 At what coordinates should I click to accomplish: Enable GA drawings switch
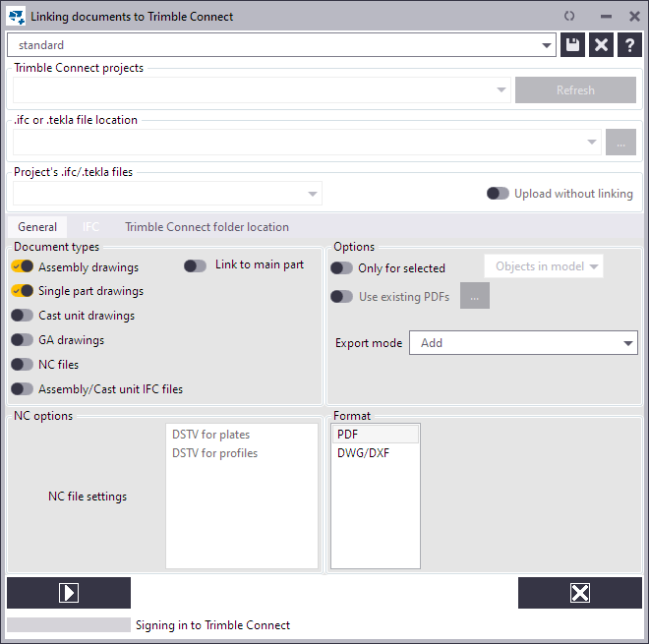[x=23, y=340]
